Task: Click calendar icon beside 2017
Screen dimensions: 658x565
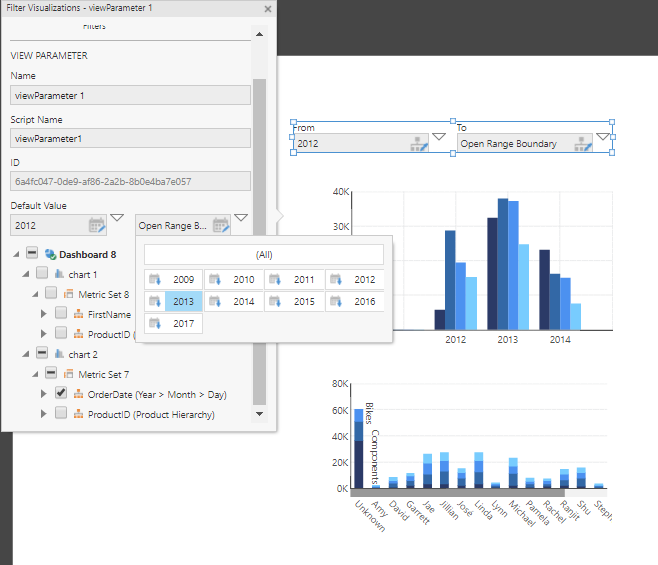Action: pyautogui.click(x=155, y=323)
